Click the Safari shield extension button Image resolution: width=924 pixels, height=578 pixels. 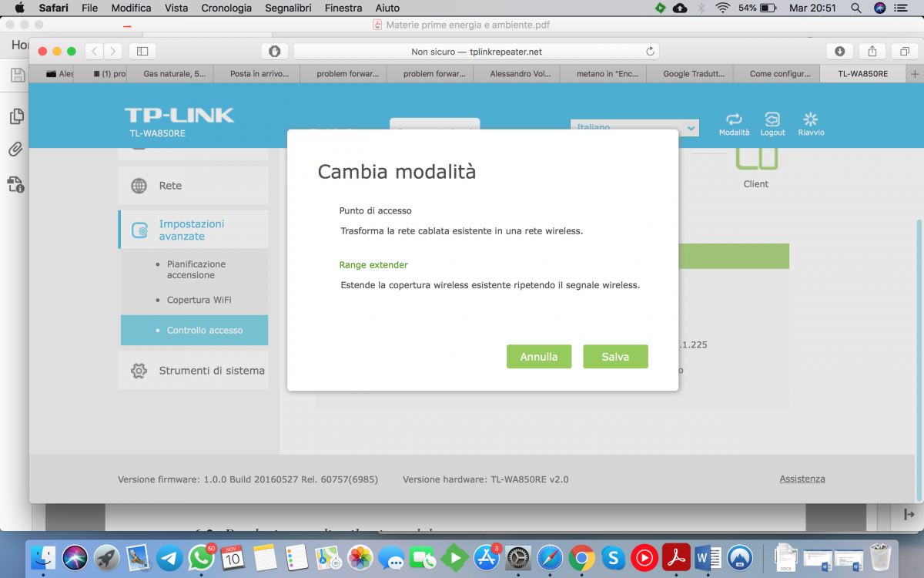click(x=274, y=51)
